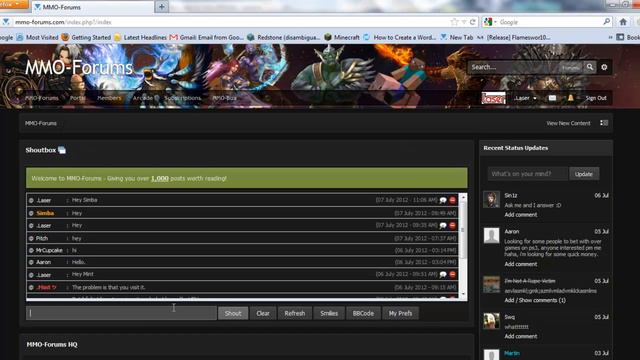The height and width of the screenshot is (360, 640).
Task: Click the Shoutbox popup icon next to title
Action: coord(62,150)
